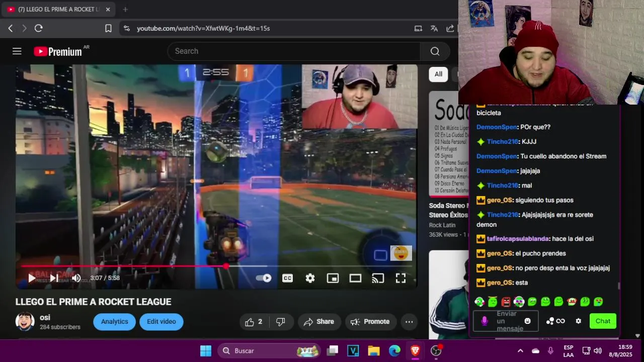Open the translate page icon in address bar

click(434, 29)
